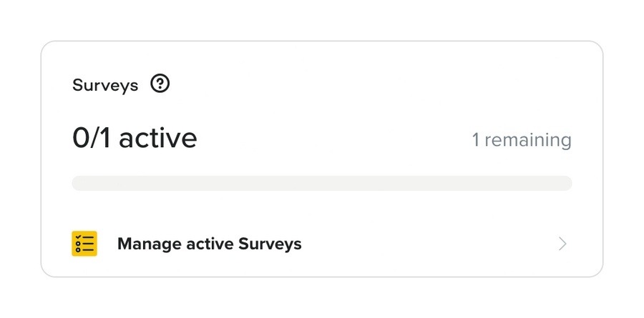The width and height of the screenshot is (644, 318).
Task: Select the Surveys card heading
Action: point(105,85)
